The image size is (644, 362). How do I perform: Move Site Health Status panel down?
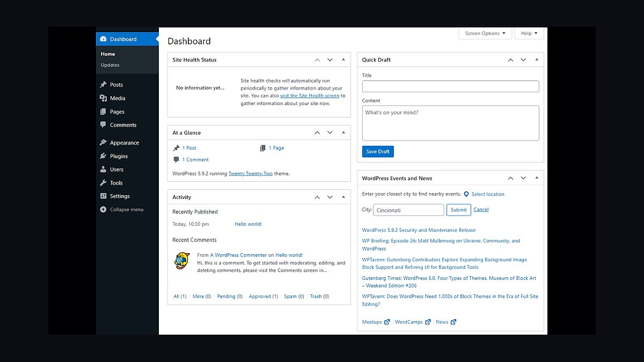pos(330,60)
